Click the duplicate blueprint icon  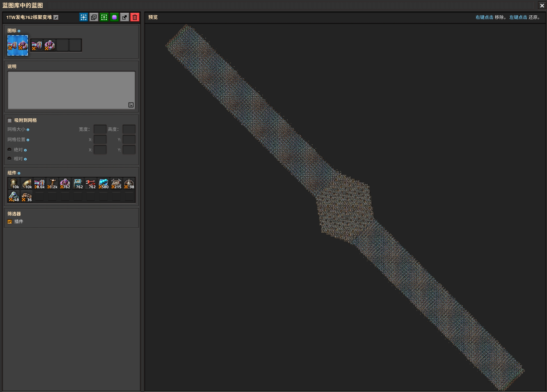tap(94, 17)
